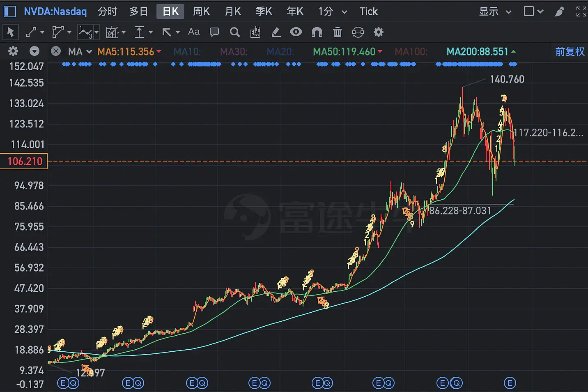Activate the hatched chart-area tool
This screenshot has width=588, height=392.
pyautogui.click(x=112, y=32)
